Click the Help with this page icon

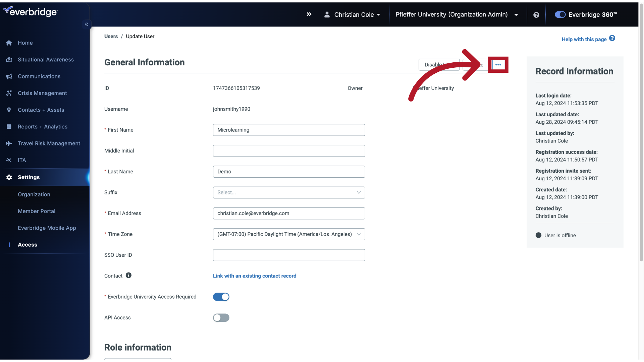click(x=612, y=39)
